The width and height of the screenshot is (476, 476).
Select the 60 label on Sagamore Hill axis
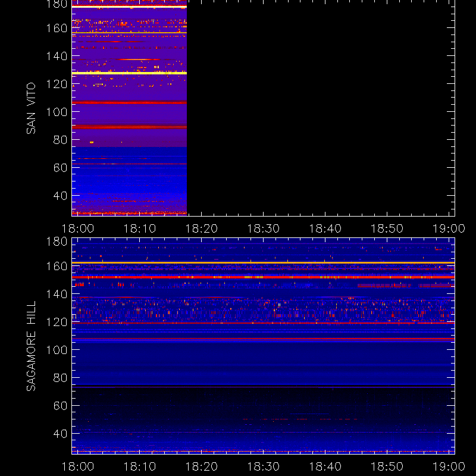pos(60,406)
